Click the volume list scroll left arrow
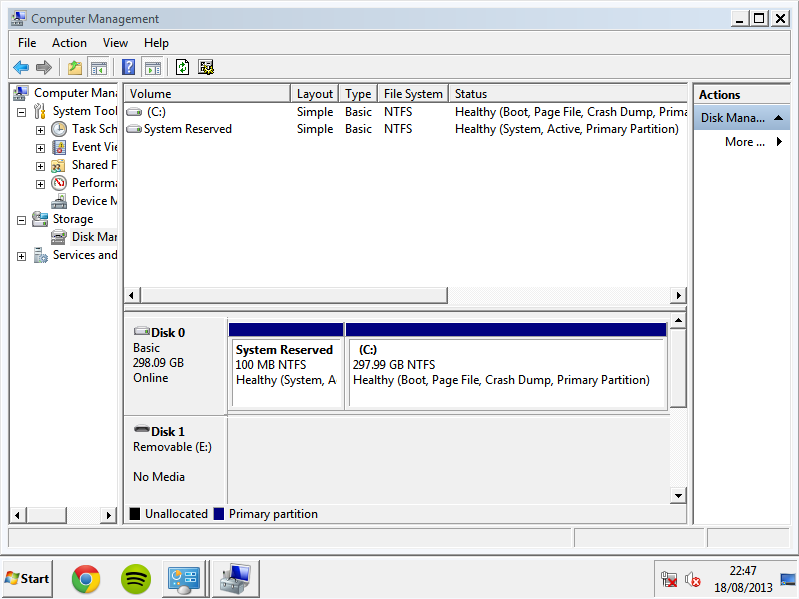This screenshot has width=799, height=599. [x=132, y=295]
